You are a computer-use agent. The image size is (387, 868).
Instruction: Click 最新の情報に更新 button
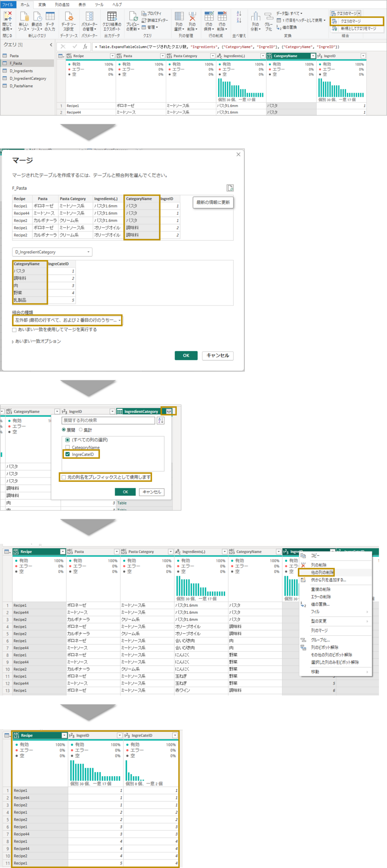[x=213, y=202]
